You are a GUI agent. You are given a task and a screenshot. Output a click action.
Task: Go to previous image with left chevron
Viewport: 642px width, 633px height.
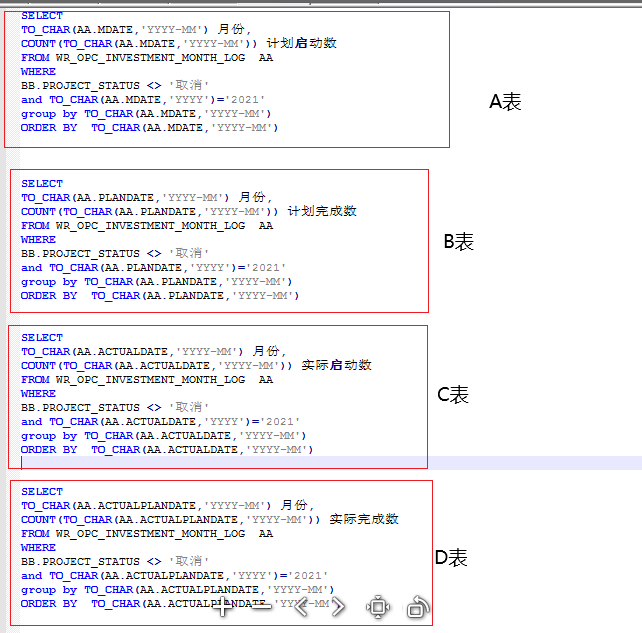click(301, 606)
